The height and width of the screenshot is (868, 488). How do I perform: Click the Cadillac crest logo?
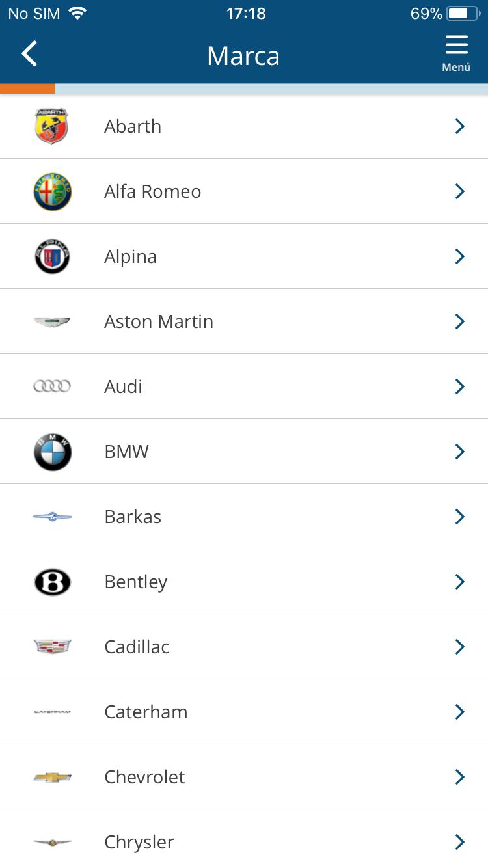[x=52, y=646]
